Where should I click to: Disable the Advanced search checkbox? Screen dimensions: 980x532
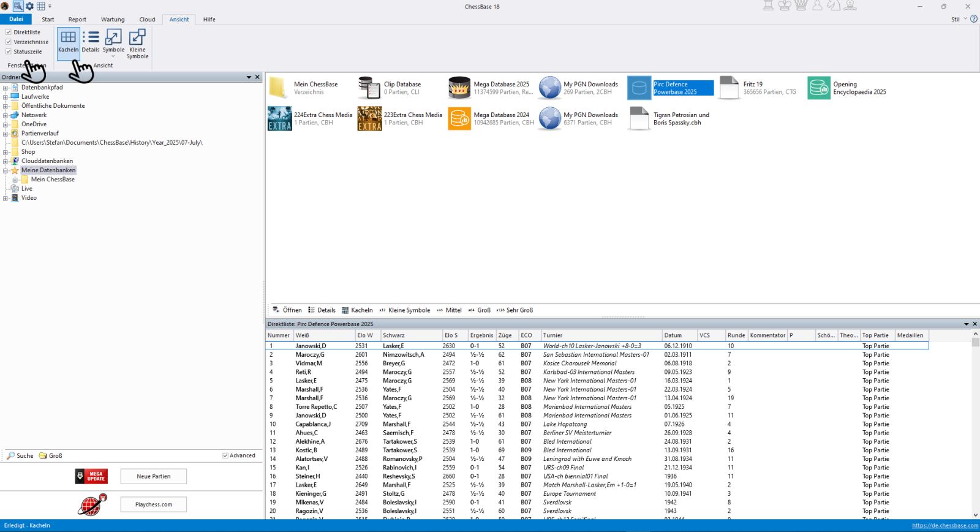point(225,455)
